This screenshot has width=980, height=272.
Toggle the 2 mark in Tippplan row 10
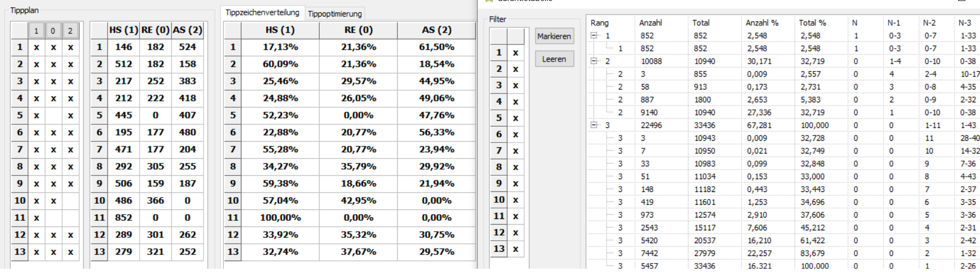(71, 200)
